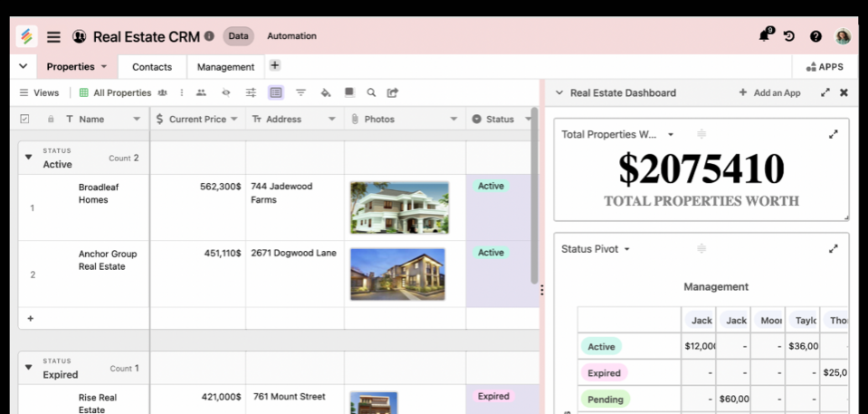Open the Photos column dropdown
868x414 pixels.
pos(454,120)
